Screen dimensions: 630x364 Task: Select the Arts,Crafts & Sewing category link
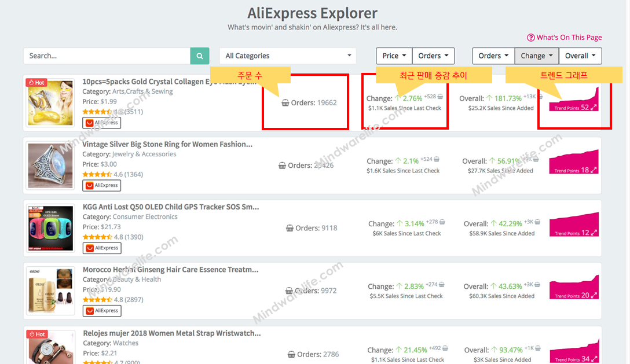point(142,91)
